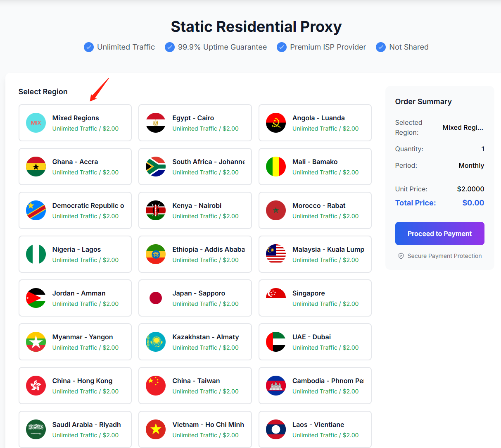Select the Vietnam - Ho Chi Minh card
The height and width of the screenshot is (448, 501).
click(x=195, y=429)
